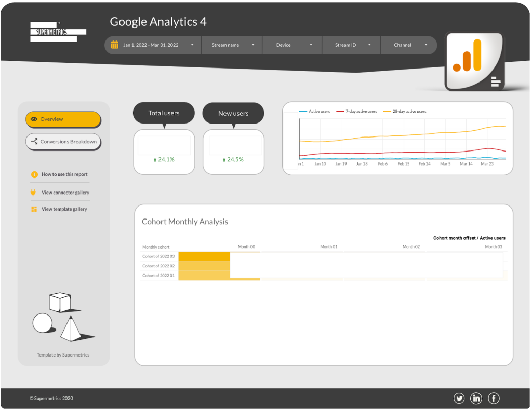Viewport: 532px width, 411px height.
Task: Select the 24.5% new users change
Action: (x=233, y=160)
